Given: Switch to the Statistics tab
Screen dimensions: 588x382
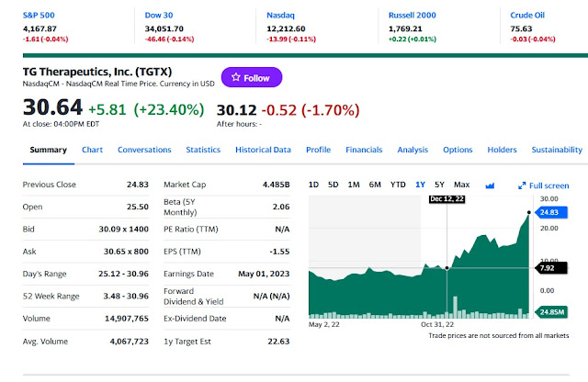Looking at the screenshot, I should point(203,150).
